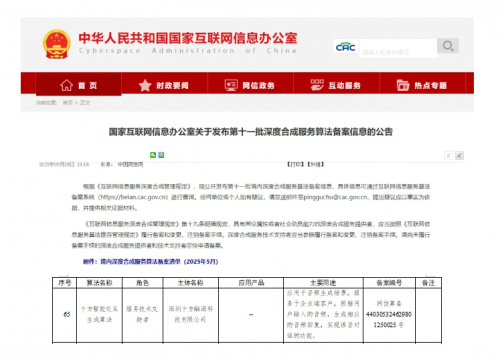Image resolution: width=500 pixels, height=360 pixels.
Task: Click the CAC logo by search
Action: pyautogui.click(x=346, y=47)
